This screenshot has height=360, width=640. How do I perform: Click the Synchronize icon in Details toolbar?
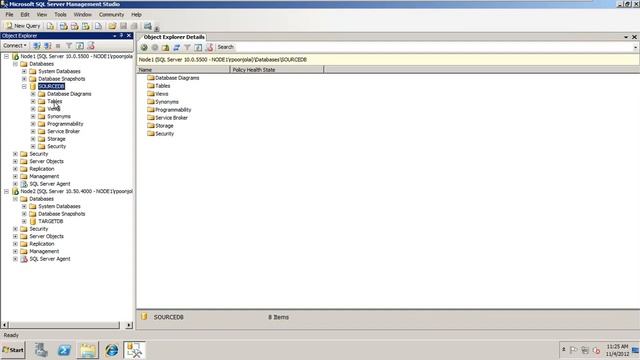pos(176,47)
